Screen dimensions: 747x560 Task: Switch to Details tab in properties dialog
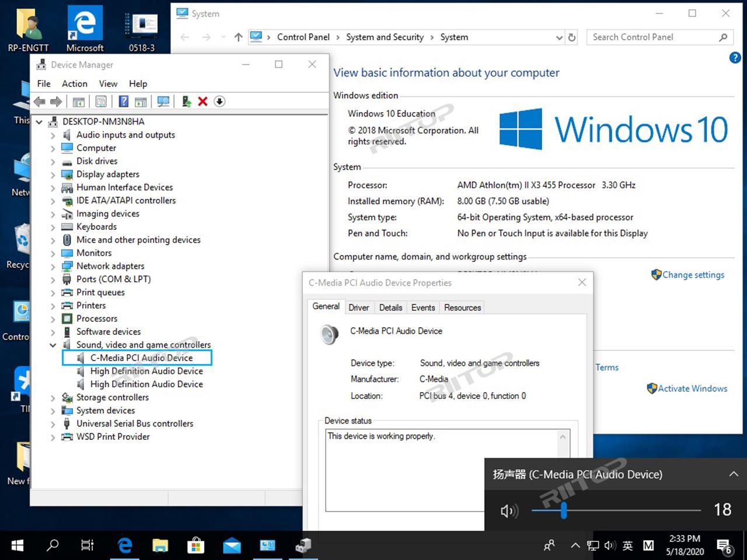(x=390, y=307)
